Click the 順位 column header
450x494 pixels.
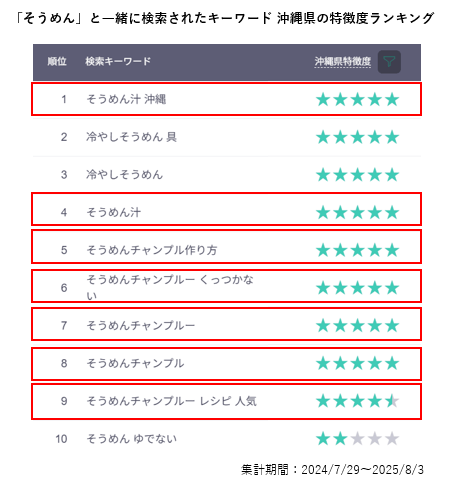[x=57, y=61]
